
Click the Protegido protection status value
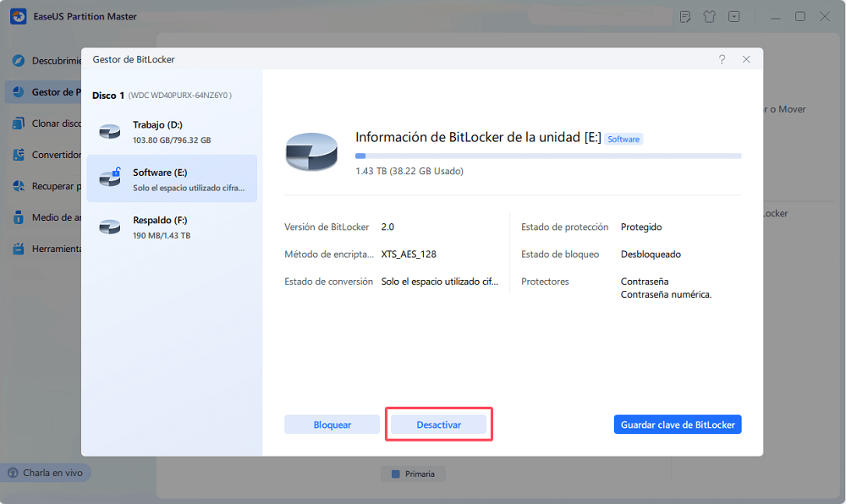[x=641, y=227]
